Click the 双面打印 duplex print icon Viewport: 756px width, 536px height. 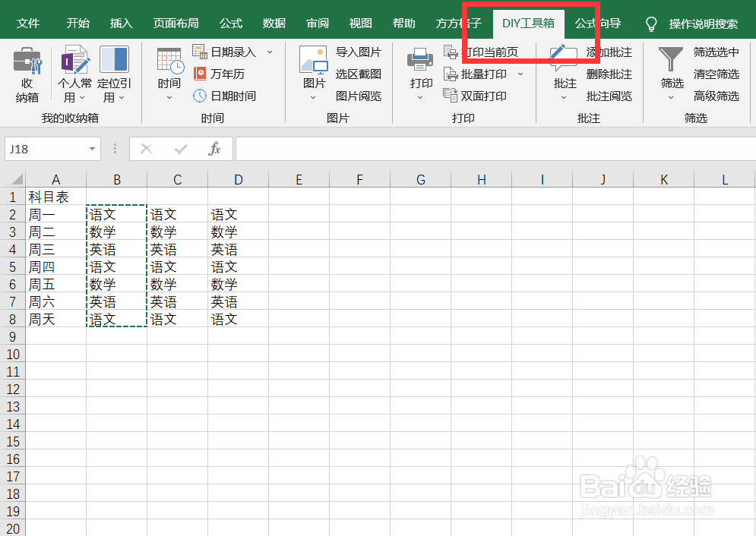(475, 96)
